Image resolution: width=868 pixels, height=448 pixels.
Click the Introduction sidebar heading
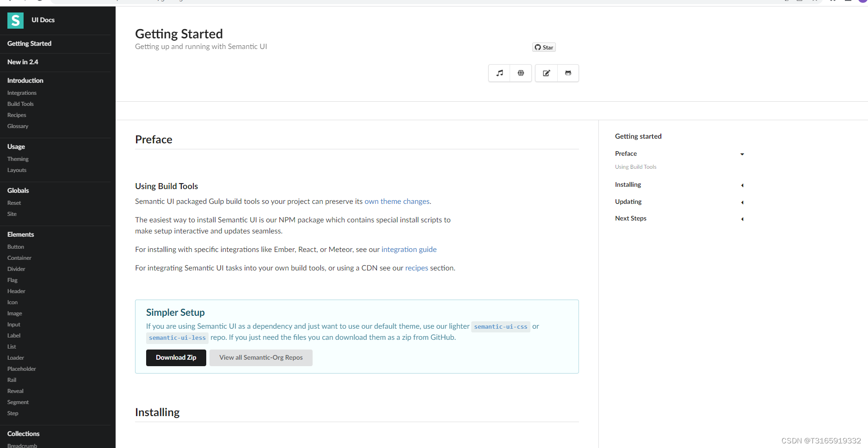[x=25, y=80]
